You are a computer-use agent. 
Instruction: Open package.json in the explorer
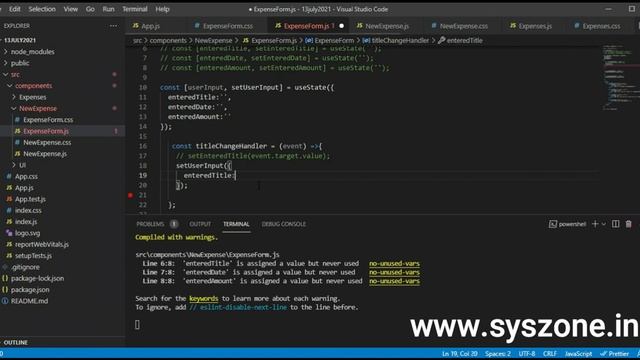[x=30, y=290]
